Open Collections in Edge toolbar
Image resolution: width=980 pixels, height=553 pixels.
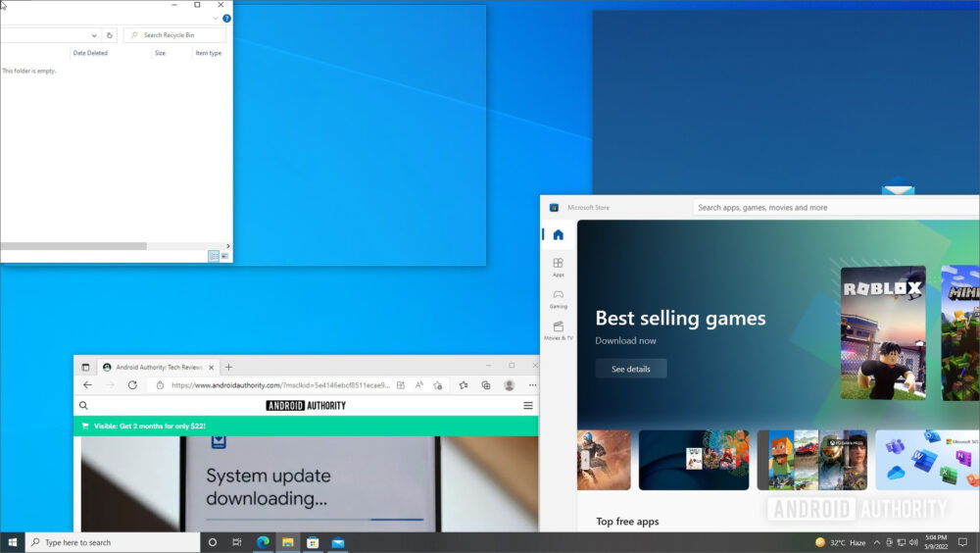(486, 385)
